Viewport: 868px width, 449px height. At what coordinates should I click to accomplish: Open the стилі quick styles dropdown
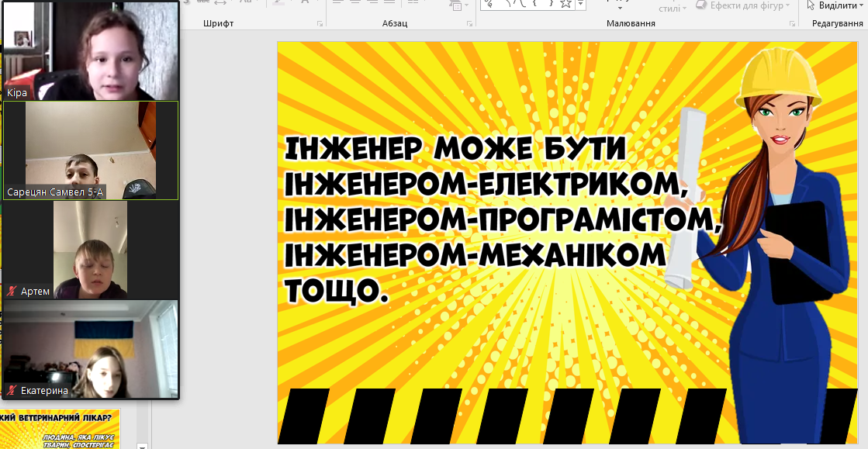coord(683,9)
